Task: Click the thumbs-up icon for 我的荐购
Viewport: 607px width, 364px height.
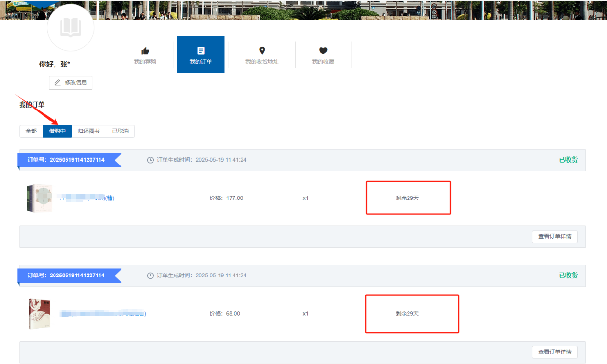Action: [x=145, y=51]
